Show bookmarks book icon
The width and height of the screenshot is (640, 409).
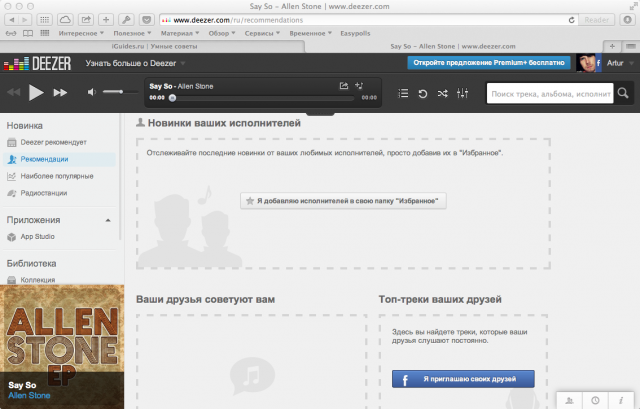28,33
